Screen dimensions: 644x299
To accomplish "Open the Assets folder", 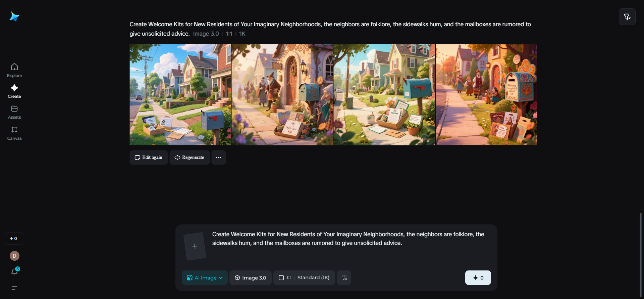I will pyautogui.click(x=14, y=112).
